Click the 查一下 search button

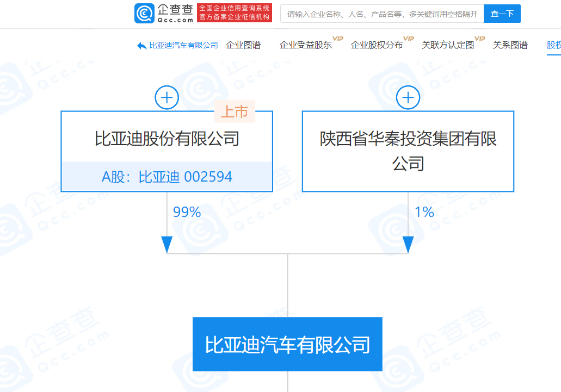[x=502, y=13]
